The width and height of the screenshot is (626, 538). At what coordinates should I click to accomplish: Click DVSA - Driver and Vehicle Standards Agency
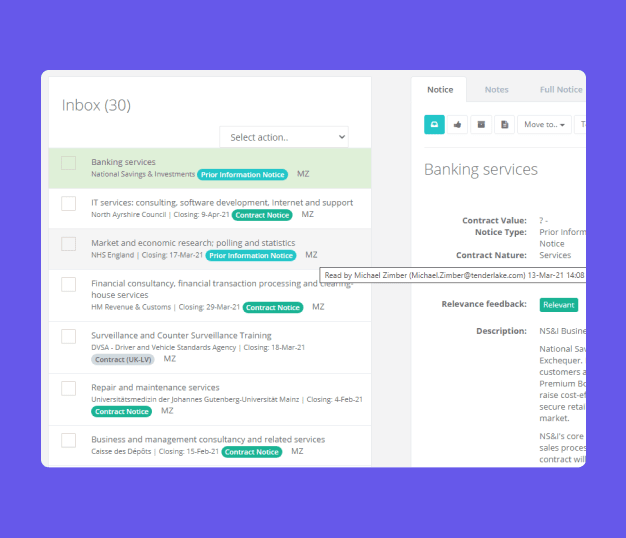pos(164,347)
